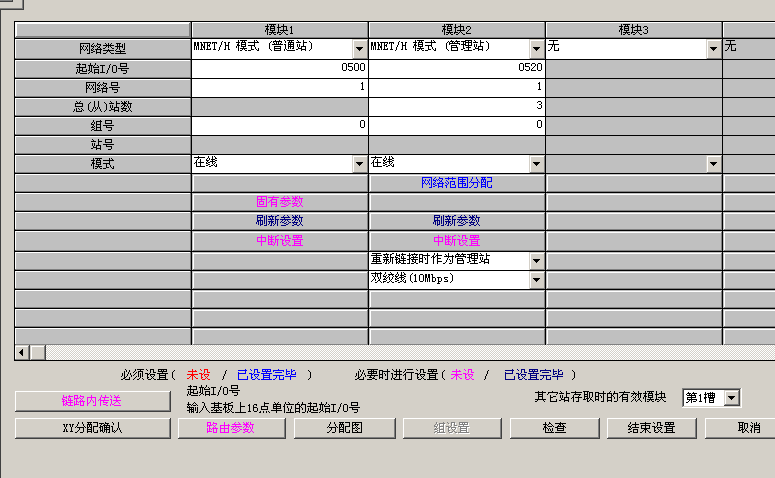
Task: Open 固有参数 for module 1
Action: (280, 202)
